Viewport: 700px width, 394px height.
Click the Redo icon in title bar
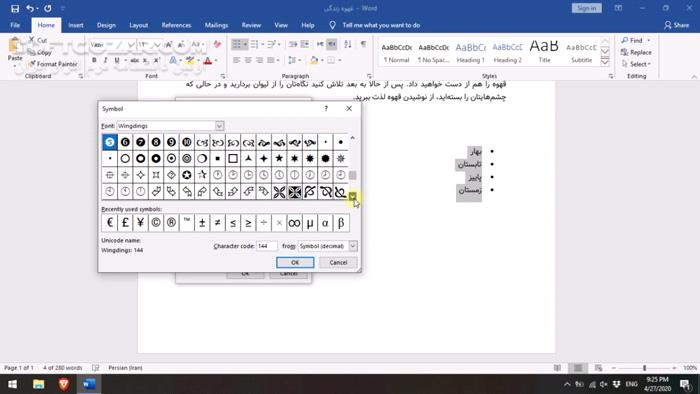click(x=48, y=8)
